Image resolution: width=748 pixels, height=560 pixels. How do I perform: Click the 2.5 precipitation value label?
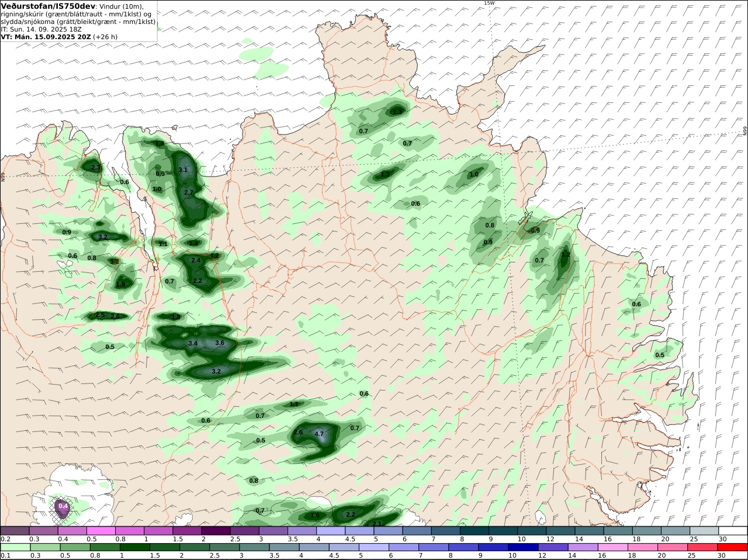click(100, 316)
